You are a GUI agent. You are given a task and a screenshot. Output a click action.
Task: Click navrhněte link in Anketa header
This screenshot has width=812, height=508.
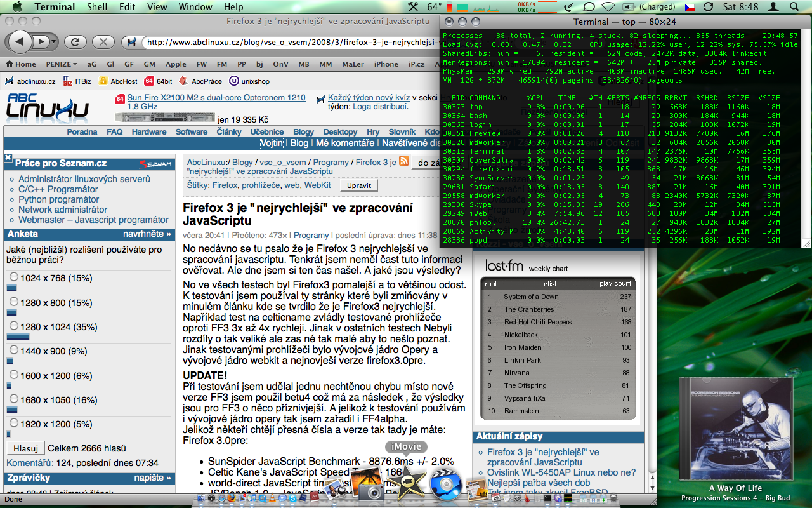(x=147, y=234)
